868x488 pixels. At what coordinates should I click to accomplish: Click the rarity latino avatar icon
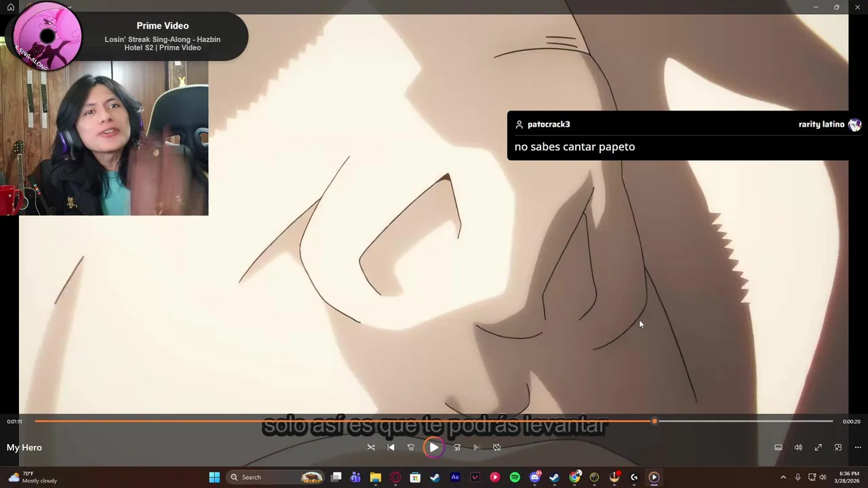(x=854, y=125)
